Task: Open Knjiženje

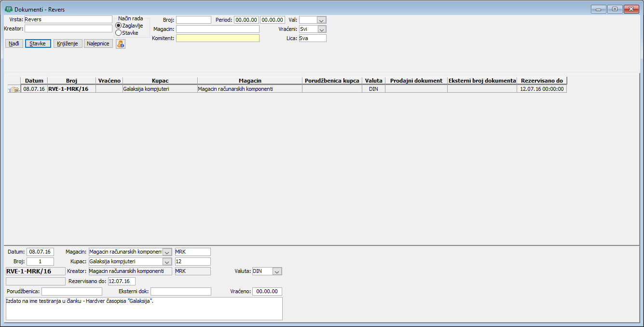Action: [x=68, y=43]
